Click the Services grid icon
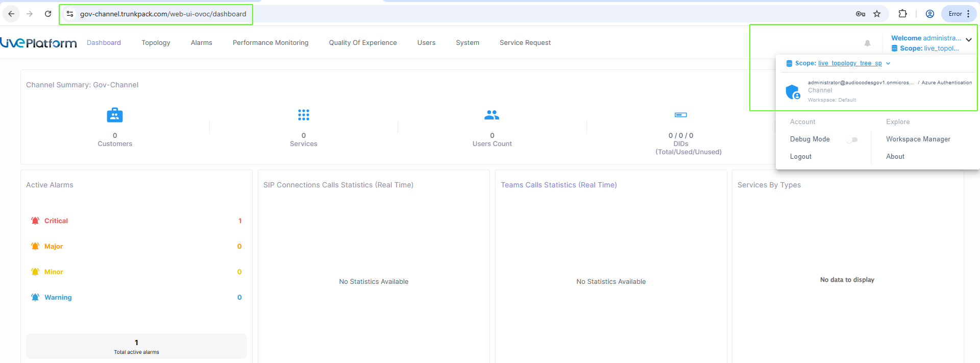980x363 pixels. pos(304,115)
